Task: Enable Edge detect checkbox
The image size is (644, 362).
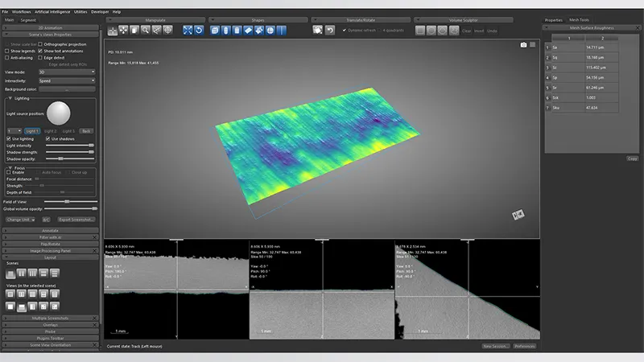Action: (40, 58)
